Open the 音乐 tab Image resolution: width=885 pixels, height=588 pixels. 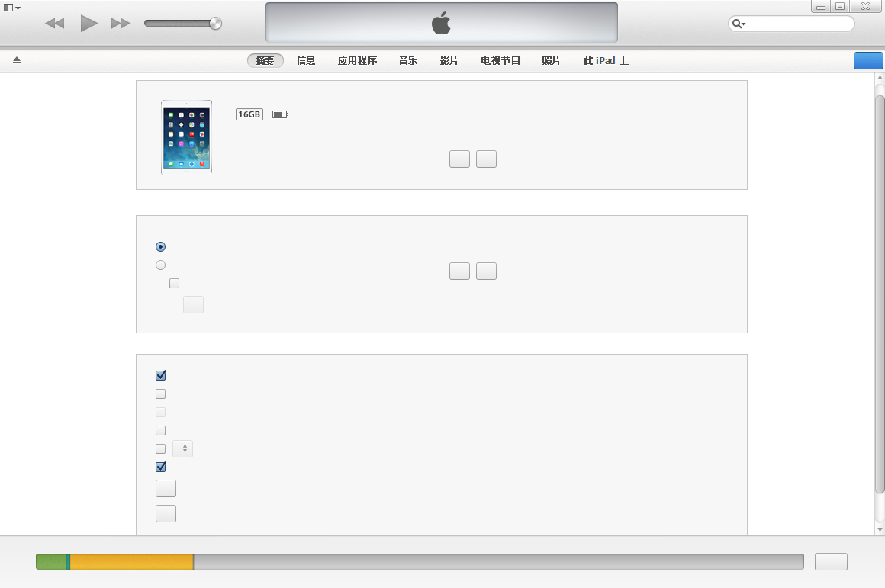pyautogui.click(x=407, y=60)
